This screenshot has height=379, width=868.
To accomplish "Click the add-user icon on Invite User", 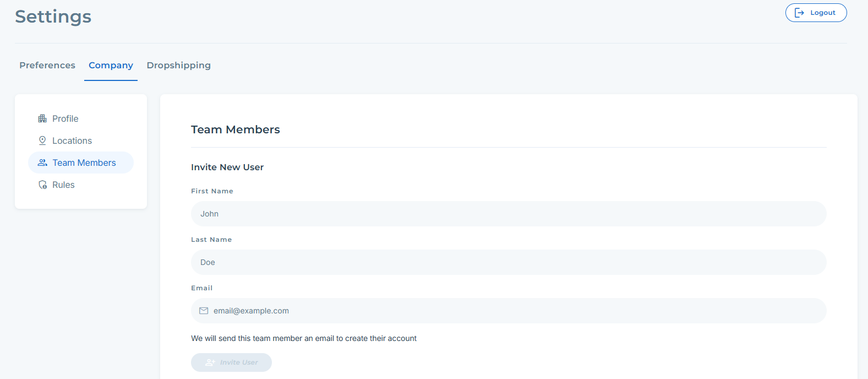I will tap(210, 362).
